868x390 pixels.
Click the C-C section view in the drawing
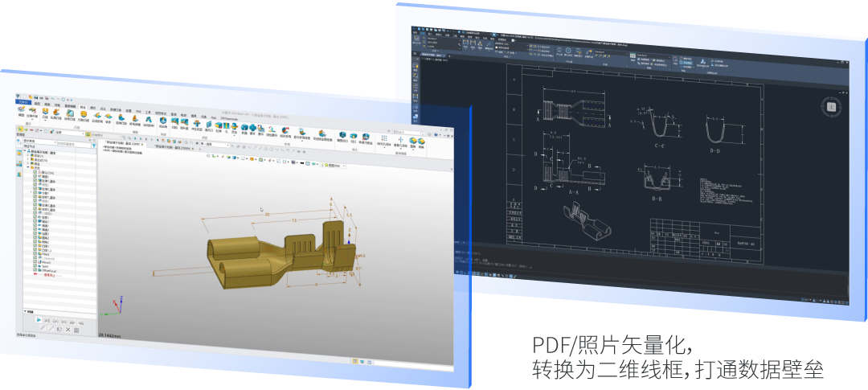click(659, 129)
